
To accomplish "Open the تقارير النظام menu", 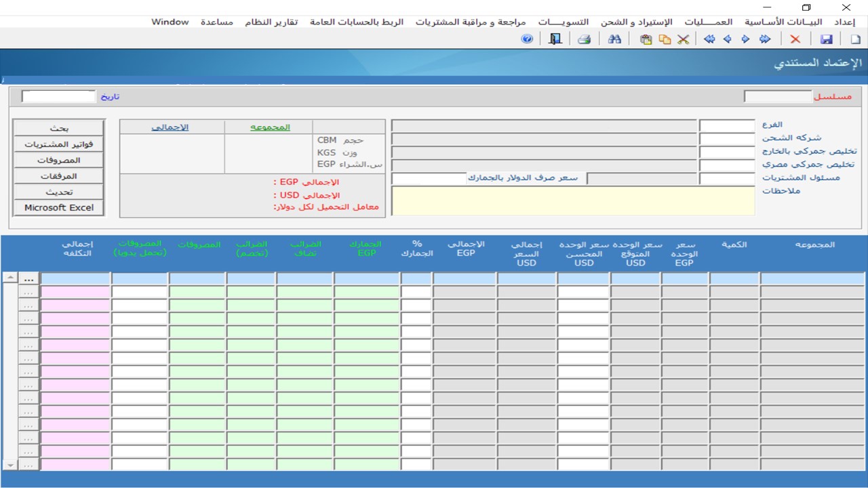I will (x=271, y=22).
